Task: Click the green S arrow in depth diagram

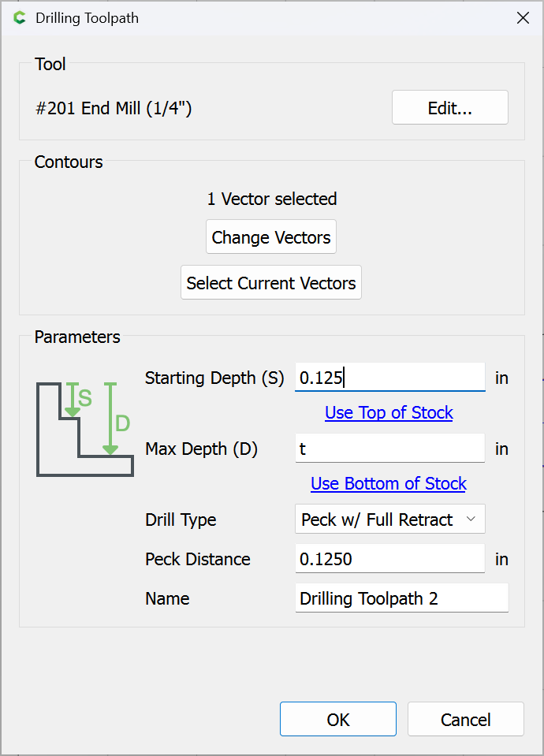Action: [73, 400]
